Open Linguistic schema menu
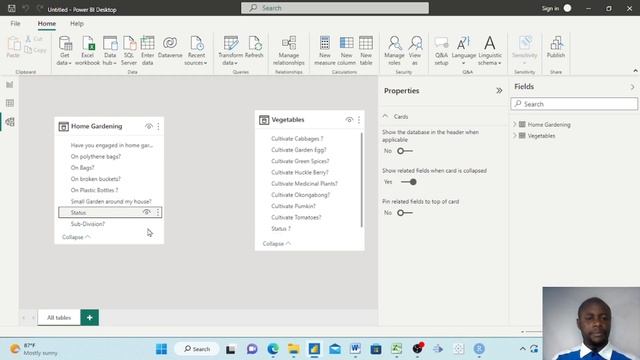Screen dimensions: 640x360 490,51
